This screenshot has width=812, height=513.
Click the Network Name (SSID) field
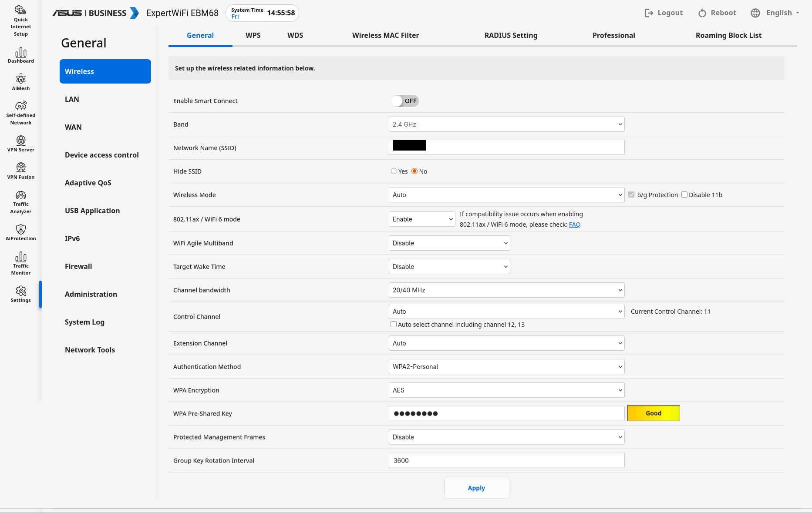(506, 148)
